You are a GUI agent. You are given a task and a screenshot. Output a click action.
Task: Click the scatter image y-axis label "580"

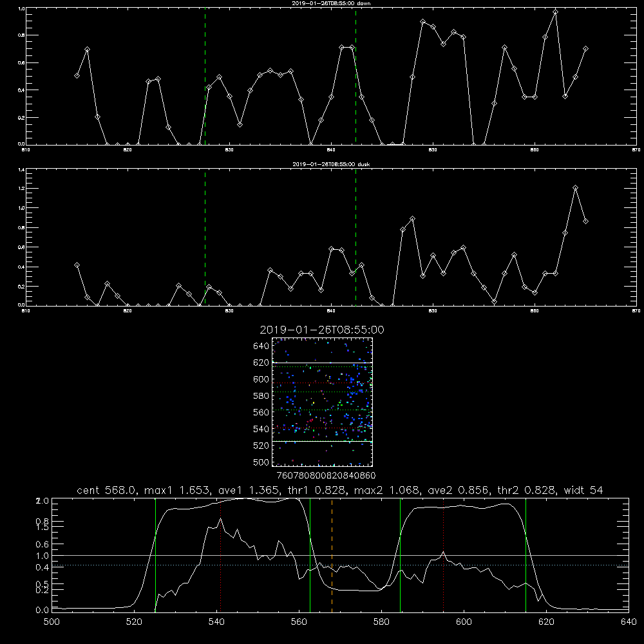point(261,395)
